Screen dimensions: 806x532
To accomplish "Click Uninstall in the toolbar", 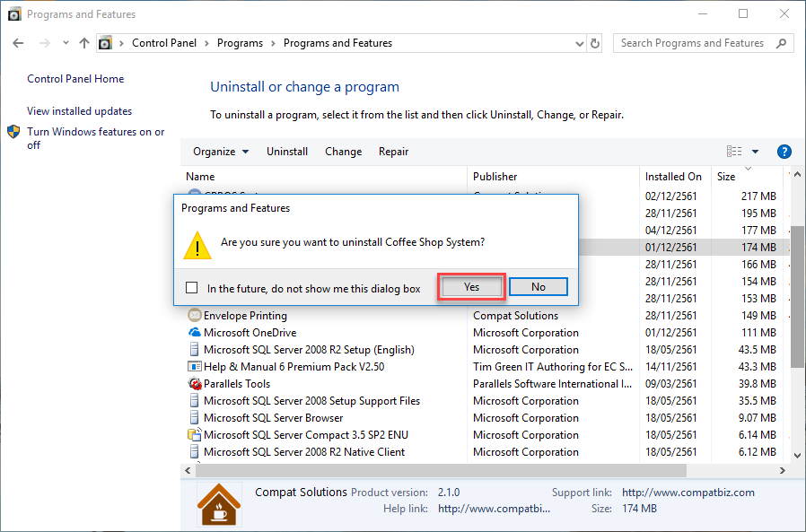I will [287, 152].
